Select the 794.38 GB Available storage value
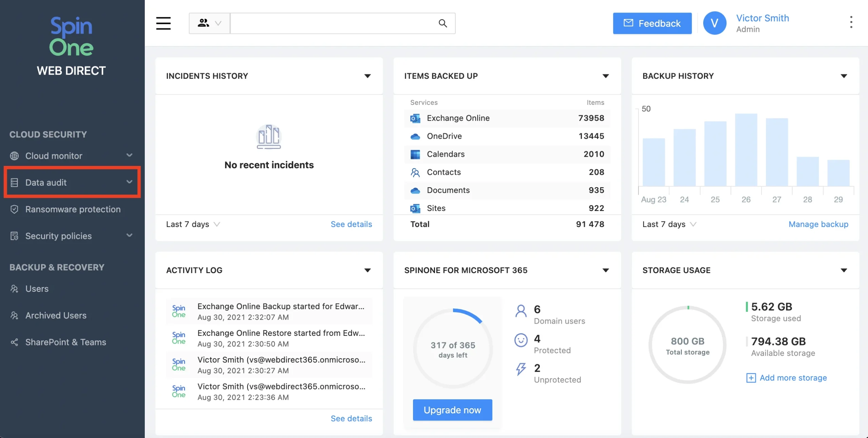The width and height of the screenshot is (868, 438). click(x=778, y=341)
